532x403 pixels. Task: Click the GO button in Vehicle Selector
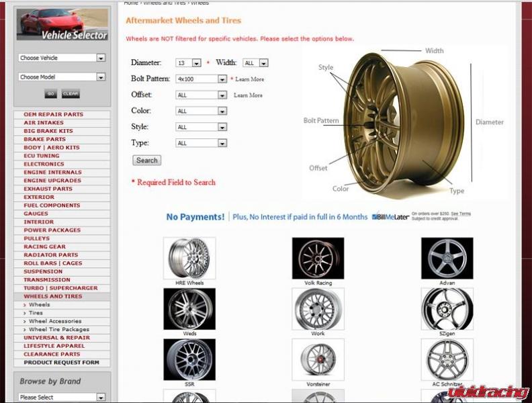point(50,93)
